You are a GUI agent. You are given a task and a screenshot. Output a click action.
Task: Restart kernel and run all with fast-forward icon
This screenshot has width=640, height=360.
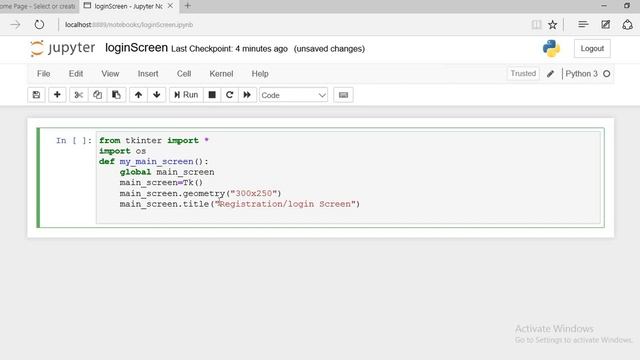coord(247,95)
